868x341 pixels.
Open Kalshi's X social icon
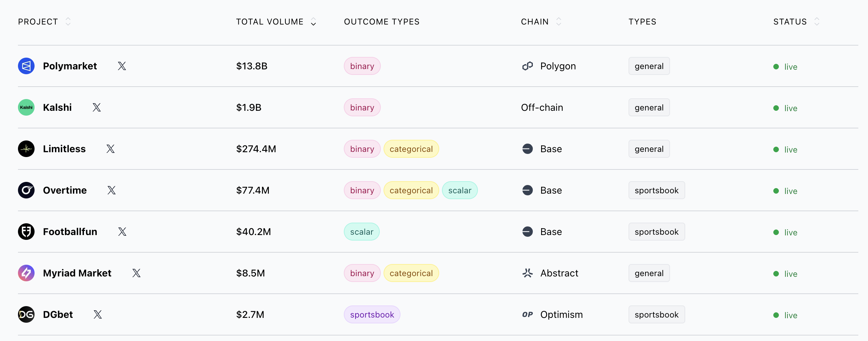tap(97, 107)
